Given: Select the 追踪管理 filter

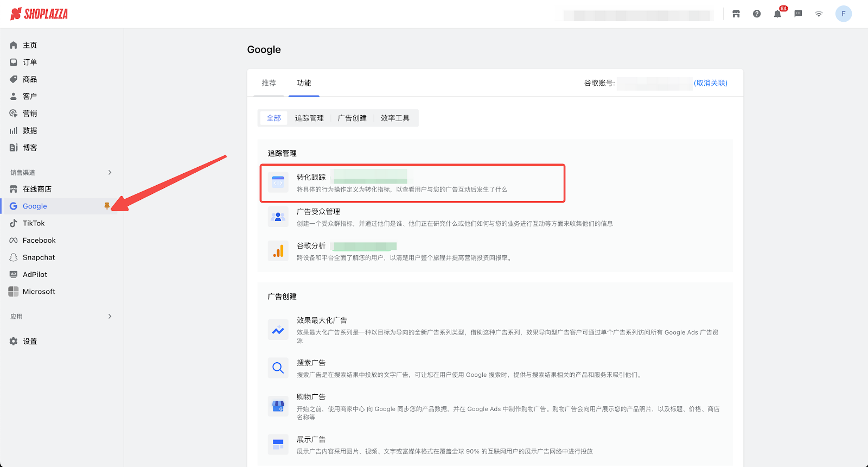Looking at the screenshot, I should tap(309, 118).
